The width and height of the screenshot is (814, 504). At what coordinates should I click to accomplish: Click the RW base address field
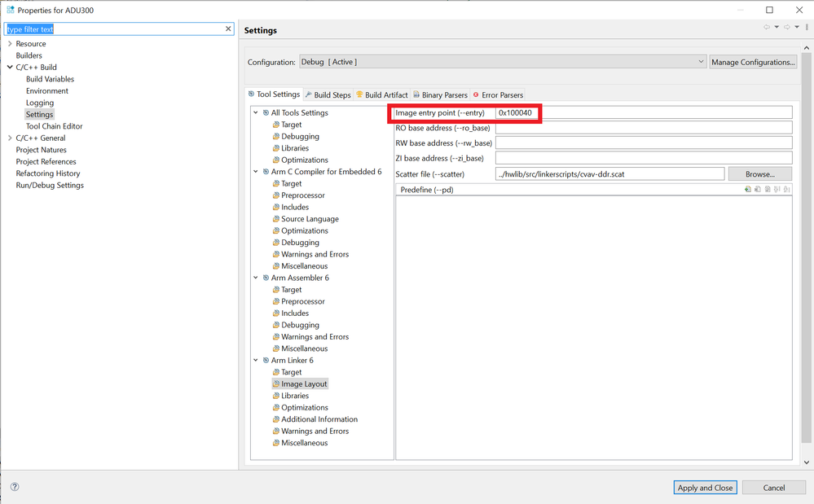644,142
